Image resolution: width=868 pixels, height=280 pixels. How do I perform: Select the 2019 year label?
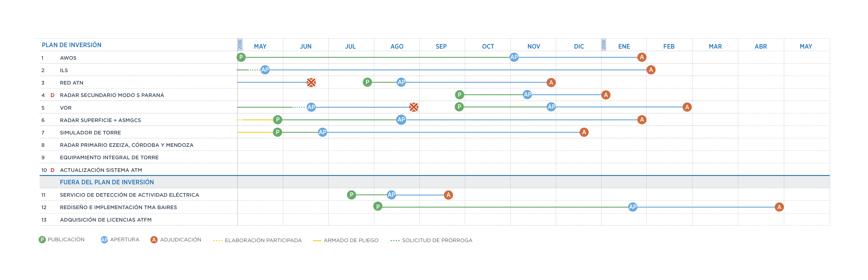pos(604,45)
